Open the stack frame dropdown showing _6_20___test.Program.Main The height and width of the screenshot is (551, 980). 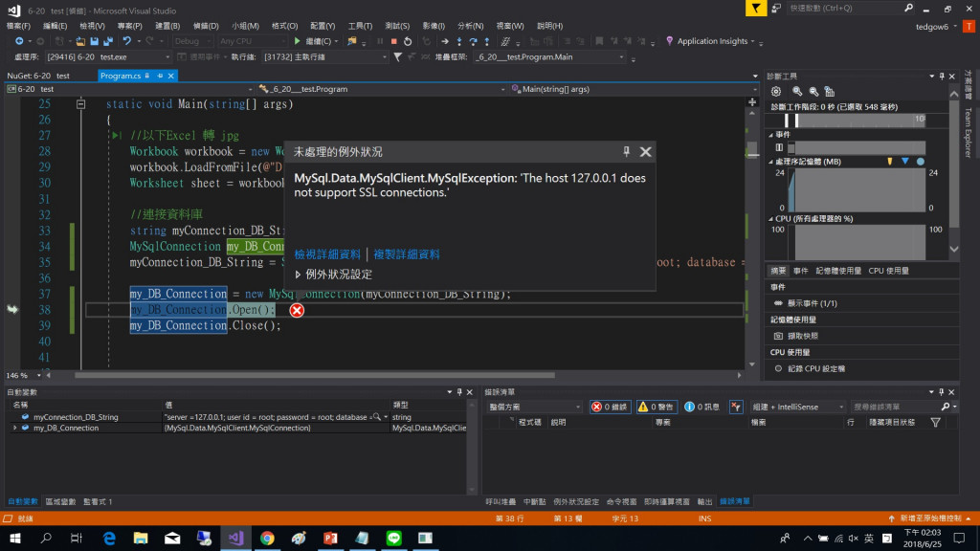pyautogui.click(x=548, y=56)
